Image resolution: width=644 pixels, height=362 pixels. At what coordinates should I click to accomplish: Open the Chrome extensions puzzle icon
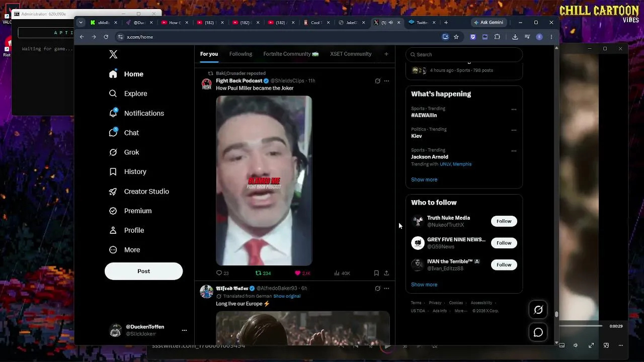pyautogui.click(x=497, y=37)
